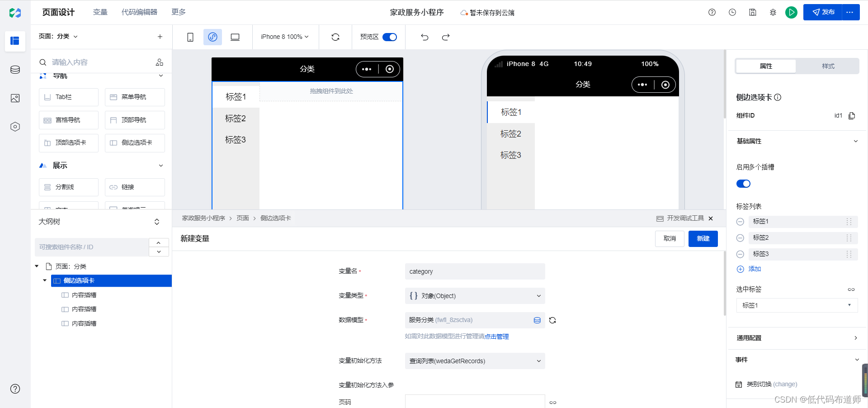
Task: Open help center icon in top bar
Action: (x=712, y=12)
